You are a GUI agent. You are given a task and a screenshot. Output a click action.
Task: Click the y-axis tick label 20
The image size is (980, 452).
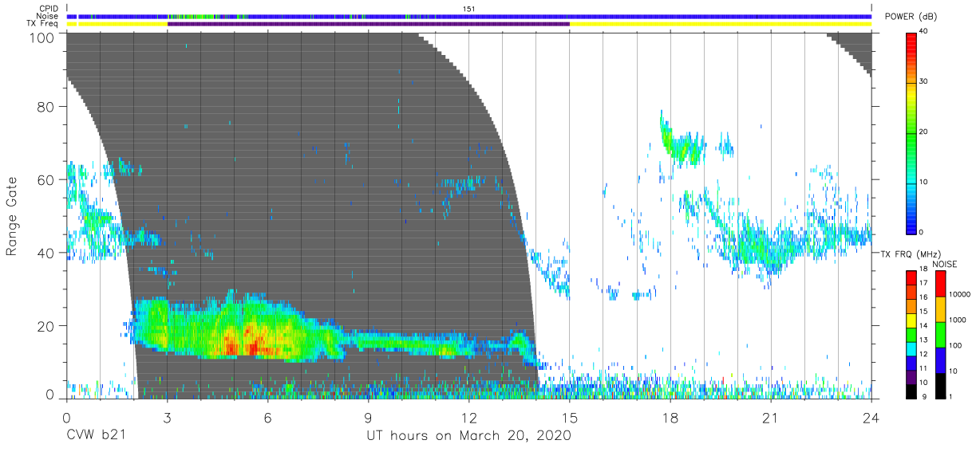coord(45,325)
